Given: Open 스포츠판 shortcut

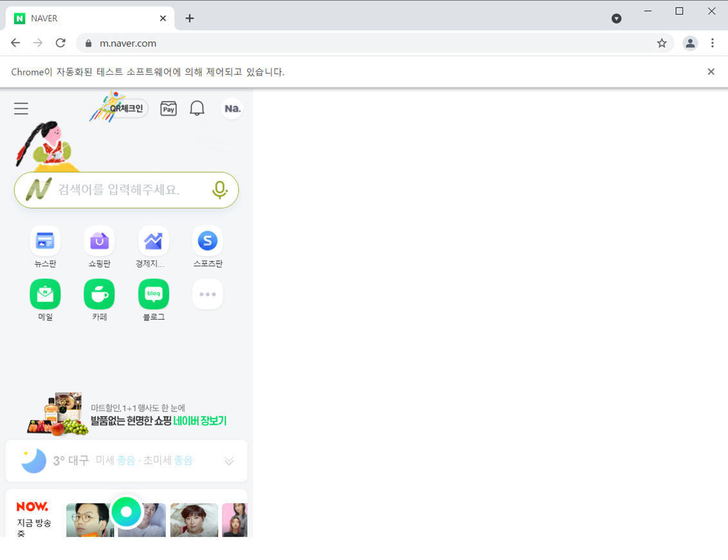Looking at the screenshot, I should (208, 247).
